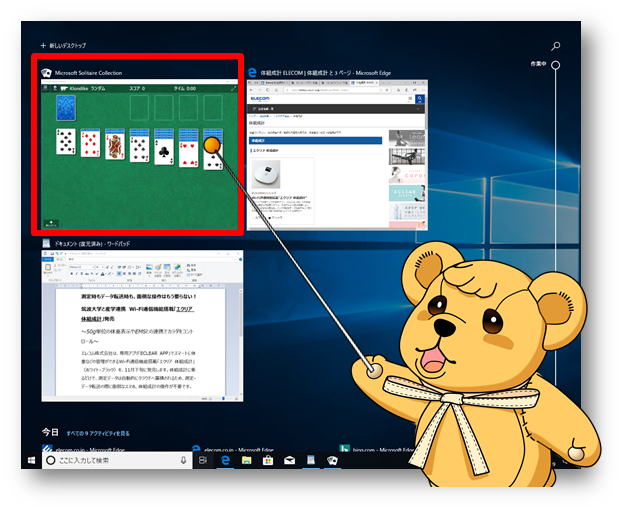The width and height of the screenshot is (623, 511).
Task: Click the microphone icon in search box
Action: click(183, 460)
